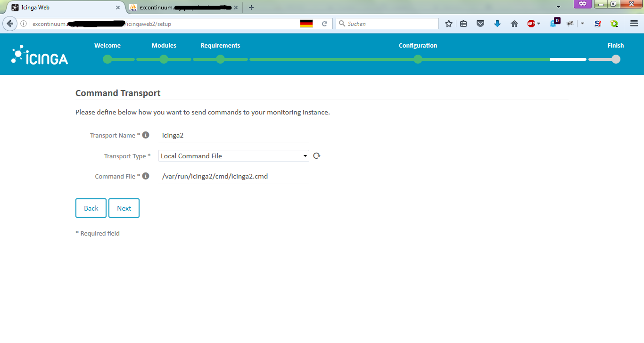This screenshot has height=343, width=644.
Task: Open the downloads arrow
Action: (497, 24)
